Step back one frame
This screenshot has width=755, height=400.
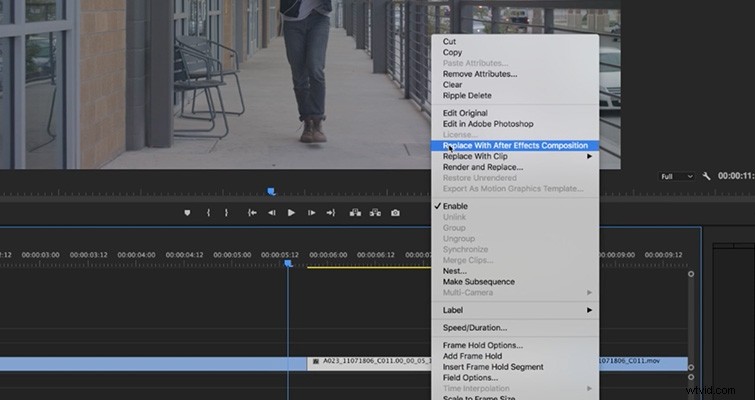[x=271, y=213]
